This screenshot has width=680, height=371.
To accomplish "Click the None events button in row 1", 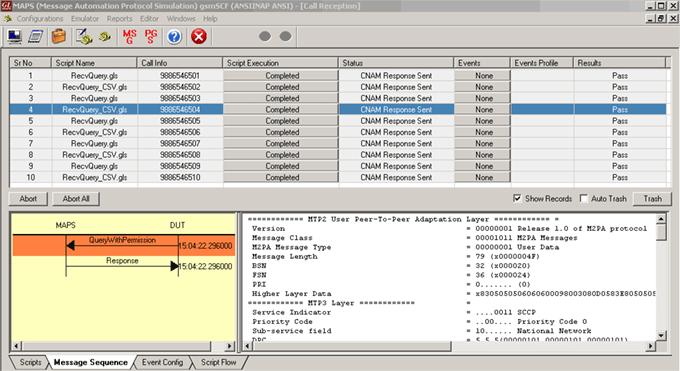I will click(x=483, y=76).
